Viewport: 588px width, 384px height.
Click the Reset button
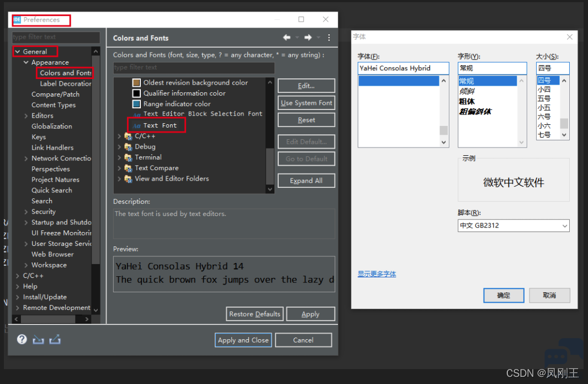[306, 120]
